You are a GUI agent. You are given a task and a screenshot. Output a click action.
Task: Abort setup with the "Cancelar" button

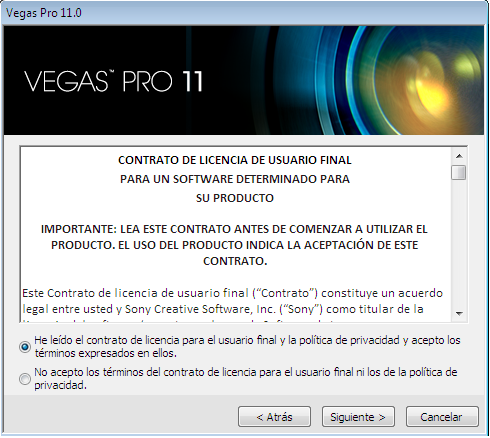tap(442, 417)
